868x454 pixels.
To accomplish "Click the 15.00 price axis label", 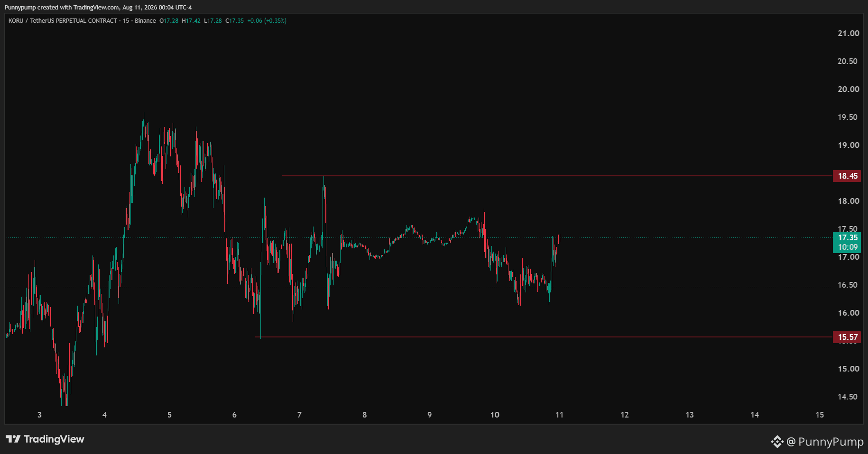I will click(848, 369).
